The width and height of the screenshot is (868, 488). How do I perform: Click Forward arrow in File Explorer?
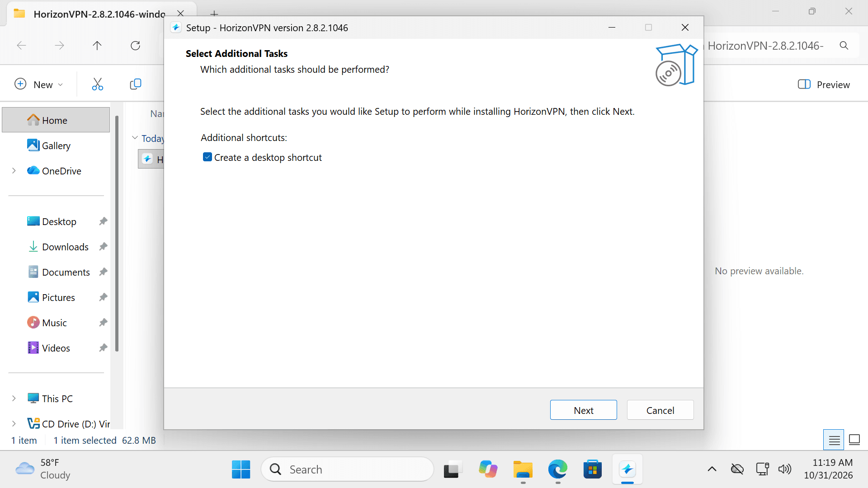tap(59, 45)
